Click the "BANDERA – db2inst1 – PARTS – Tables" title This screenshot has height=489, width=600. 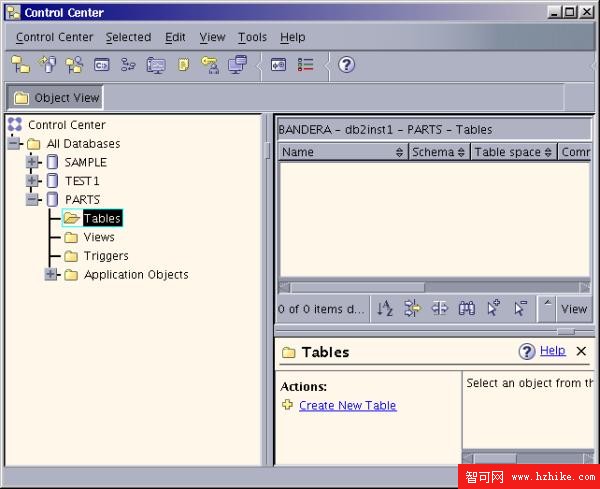[385, 130]
